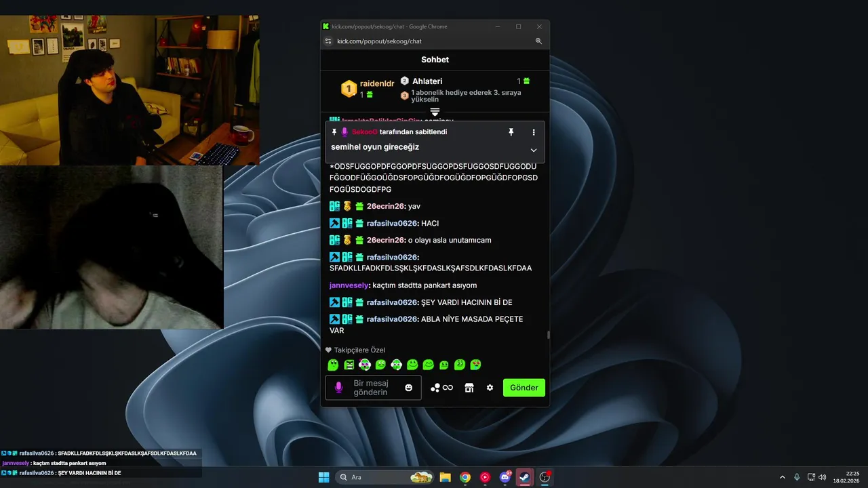Image resolution: width=868 pixels, height=488 pixels.
Task: Open Steam from taskbar
Action: click(x=525, y=477)
